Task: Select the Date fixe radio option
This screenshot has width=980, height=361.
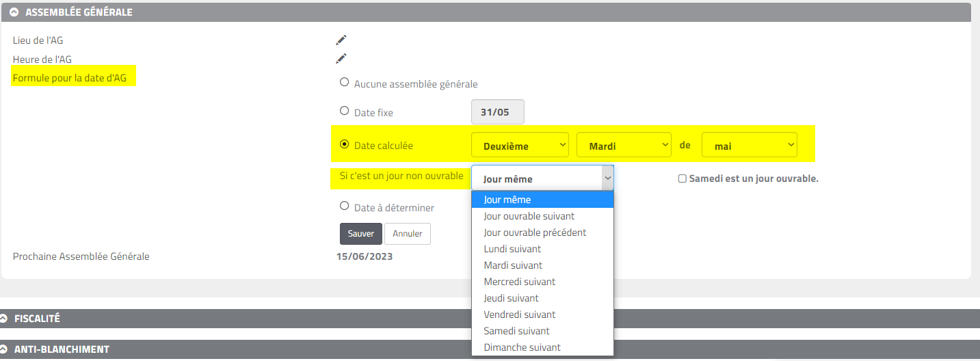Action: point(345,111)
